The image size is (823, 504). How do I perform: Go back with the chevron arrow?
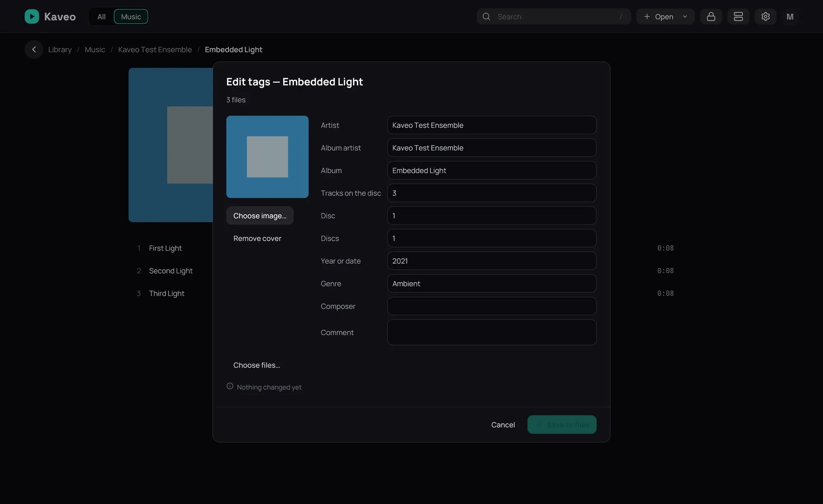(34, 49)
